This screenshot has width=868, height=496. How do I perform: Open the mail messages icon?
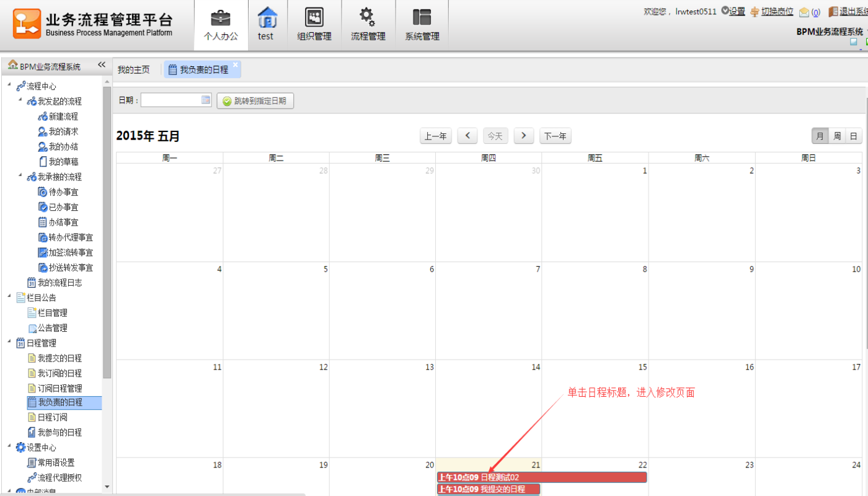coord(804,12)
